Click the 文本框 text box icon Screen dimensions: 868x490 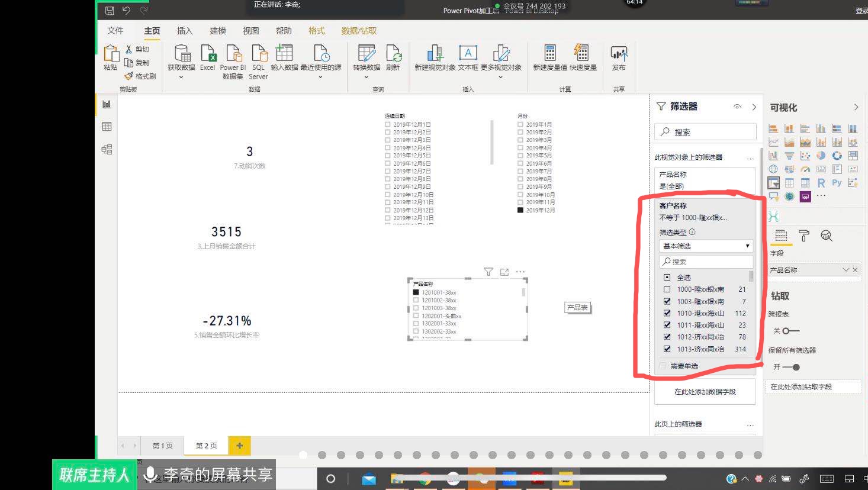point(468,53)
